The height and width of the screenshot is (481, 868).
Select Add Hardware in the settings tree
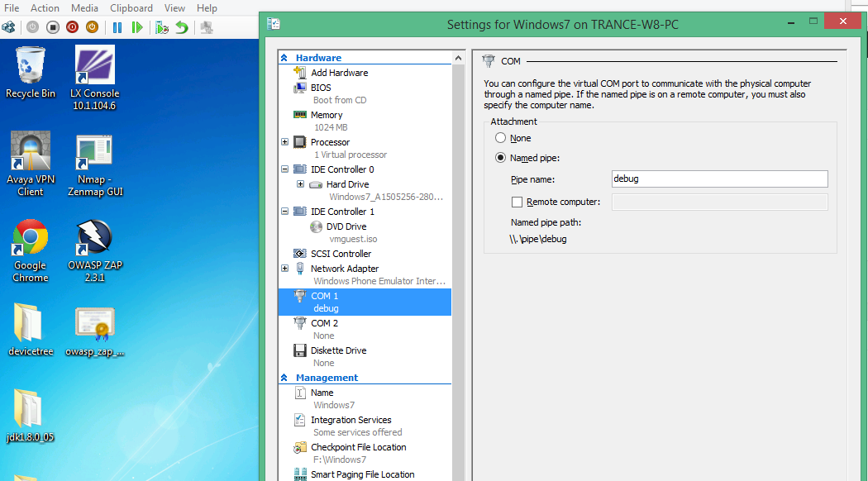[x=339, y=73]
